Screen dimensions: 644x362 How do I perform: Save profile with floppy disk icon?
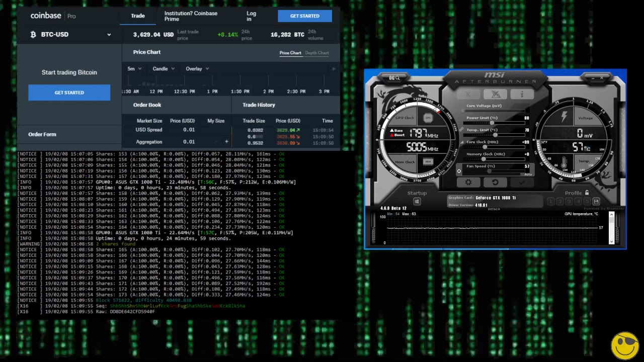596,202
